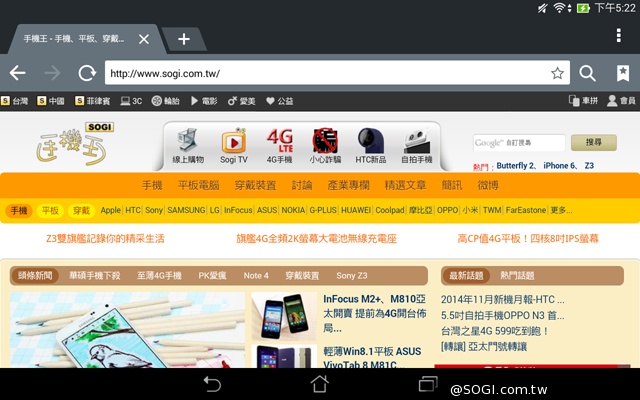Open the HTC新品 icon
Viewport: 640px width, 400px height.
[x=371, y=146]
